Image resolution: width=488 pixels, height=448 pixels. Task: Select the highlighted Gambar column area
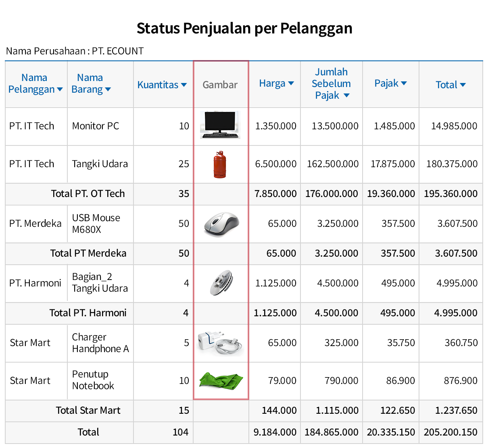coord(220,230)
